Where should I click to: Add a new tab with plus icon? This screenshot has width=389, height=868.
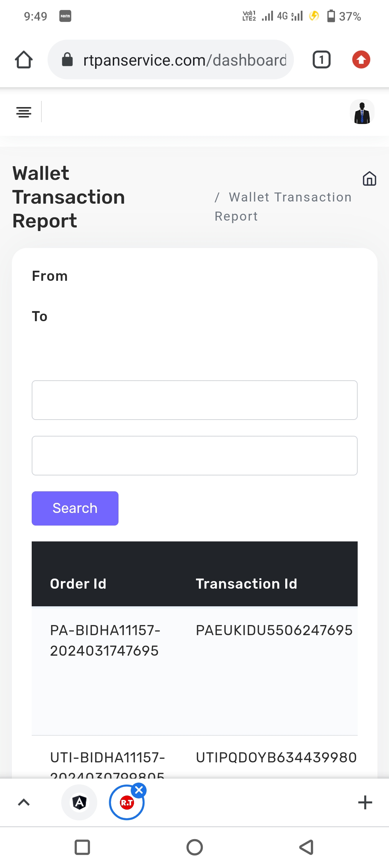(x=365, y=802)
